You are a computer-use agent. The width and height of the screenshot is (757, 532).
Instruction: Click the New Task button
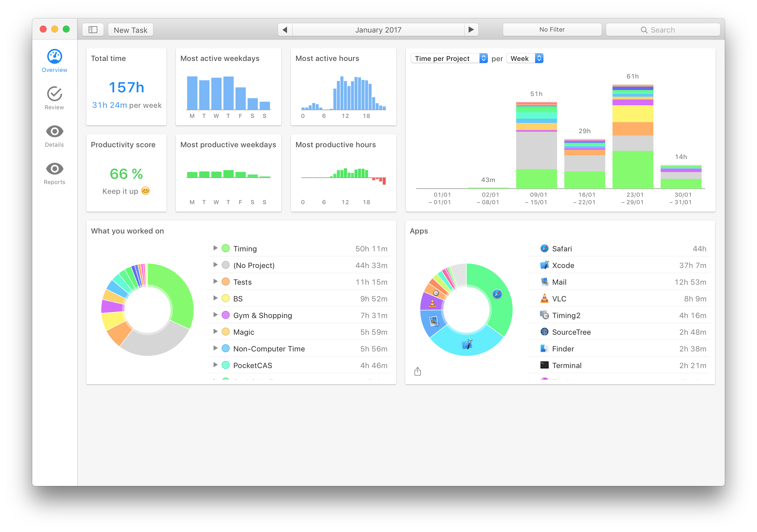tap(131, 30)
